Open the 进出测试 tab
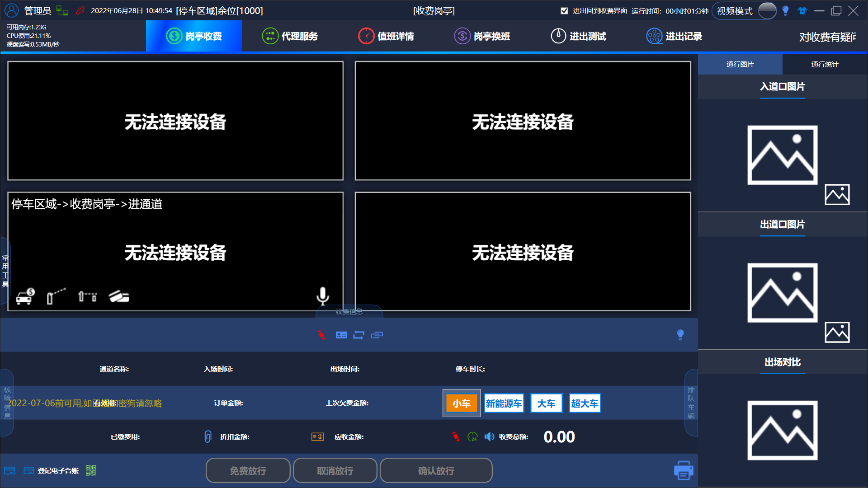The image size is (868, 488). pyautogui.click(x=578, y=36)
